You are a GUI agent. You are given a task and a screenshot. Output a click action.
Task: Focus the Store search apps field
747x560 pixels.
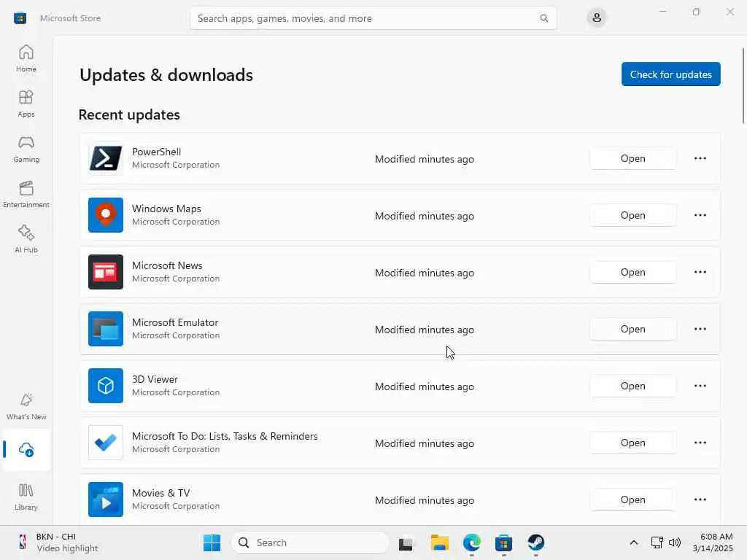click(373, 18)
